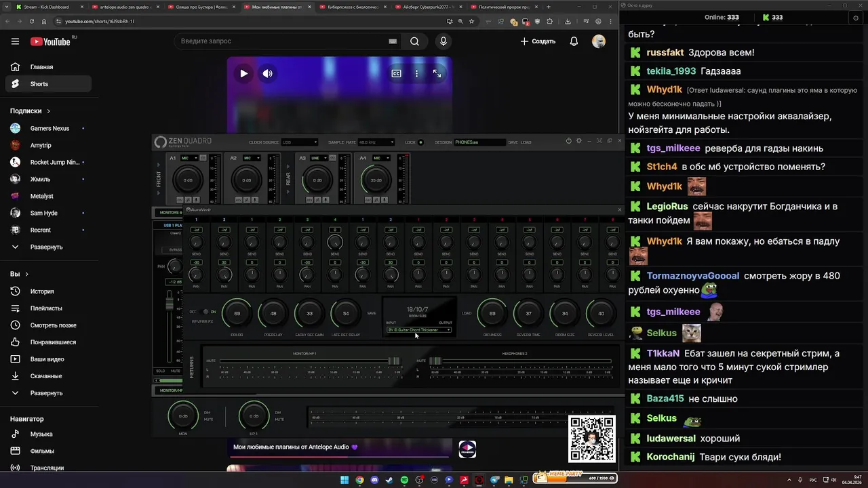868x488 pixels.
Task: Toggle the Zen Quadro LOCK indicator
Action: [x=420, y=142]
